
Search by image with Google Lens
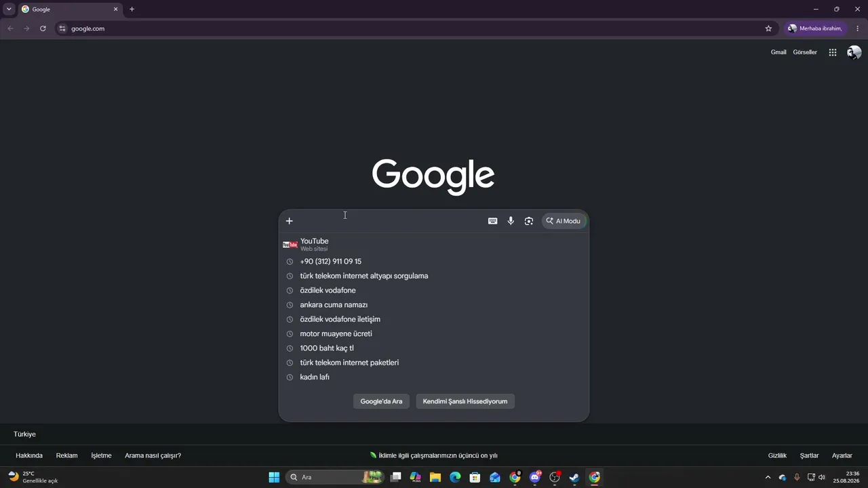click(x=529, y=221)
